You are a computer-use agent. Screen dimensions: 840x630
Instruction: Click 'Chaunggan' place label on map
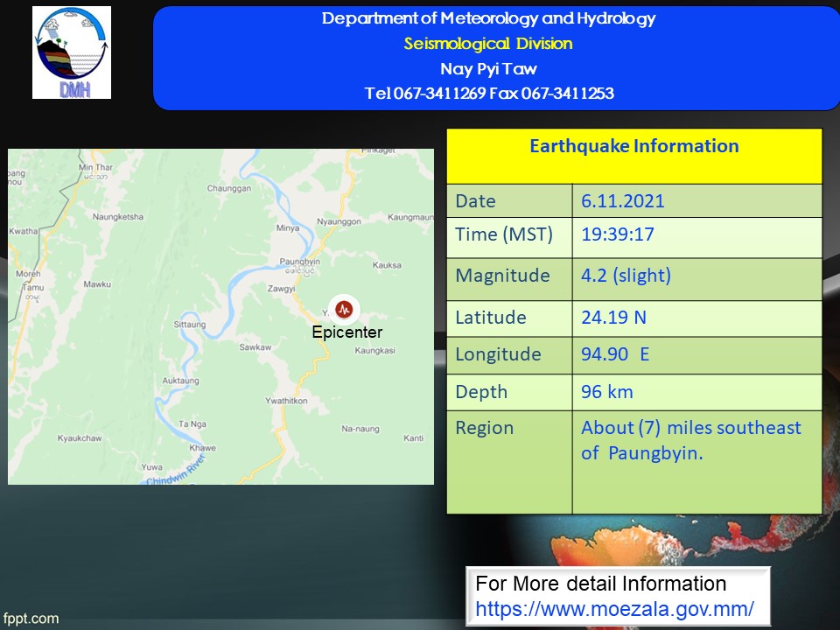click(228, 188)
